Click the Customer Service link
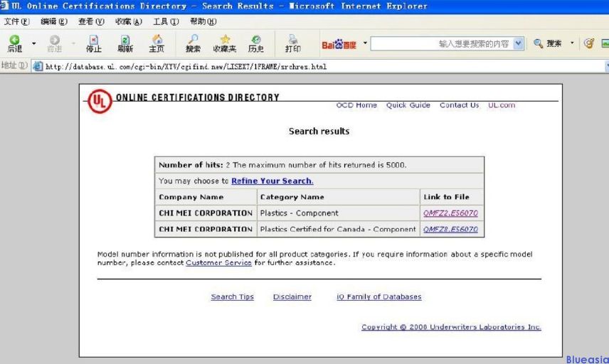609x364 pixels. 218,263
